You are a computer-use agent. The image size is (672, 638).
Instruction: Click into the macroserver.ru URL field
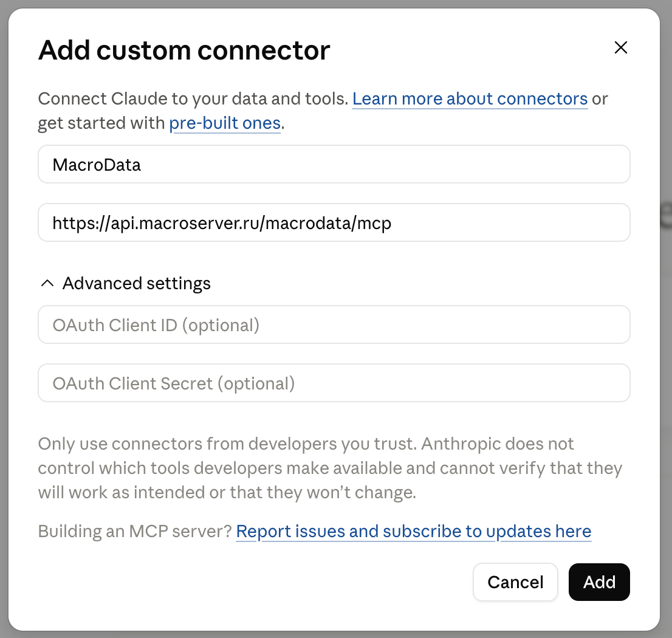(334, 222)
